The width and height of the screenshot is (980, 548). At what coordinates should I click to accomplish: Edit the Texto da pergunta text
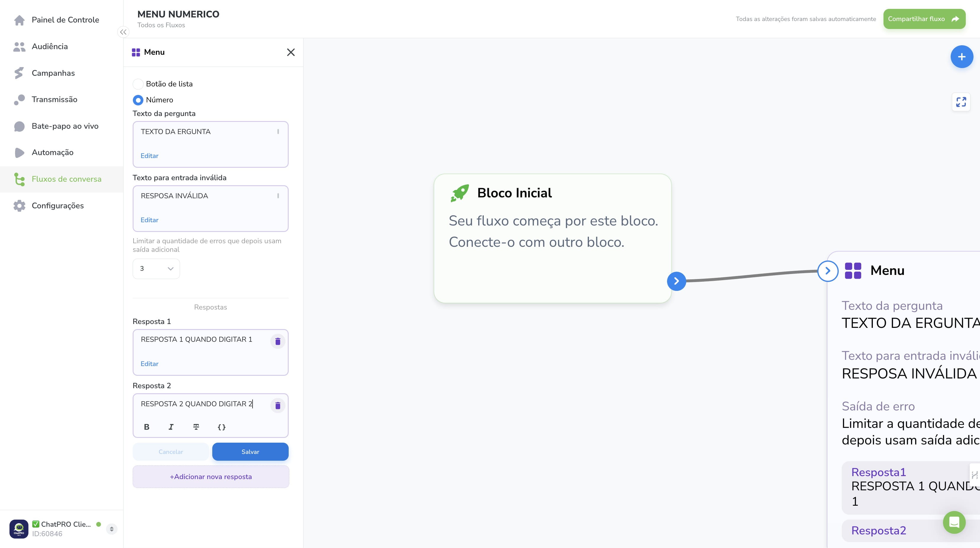pyautogui.click(x=150, y=156)
